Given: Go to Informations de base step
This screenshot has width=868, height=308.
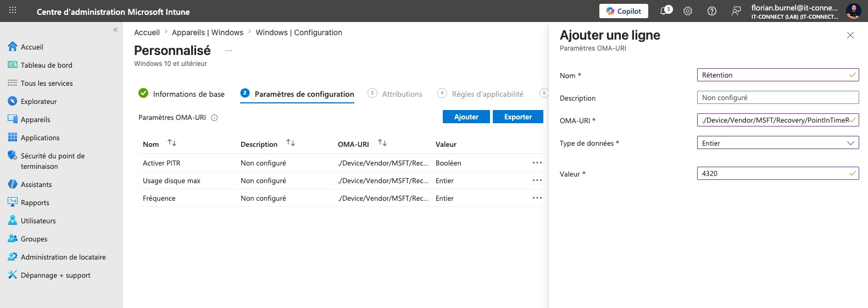Looking at the screenshot, I should [x=182, y=94].
